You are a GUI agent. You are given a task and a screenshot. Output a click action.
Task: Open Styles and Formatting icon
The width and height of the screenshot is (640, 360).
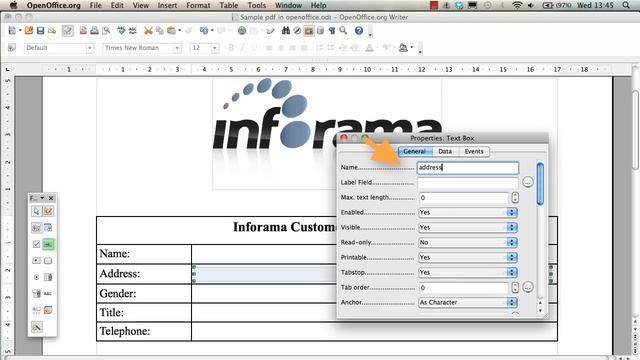(x=12, y=48)
